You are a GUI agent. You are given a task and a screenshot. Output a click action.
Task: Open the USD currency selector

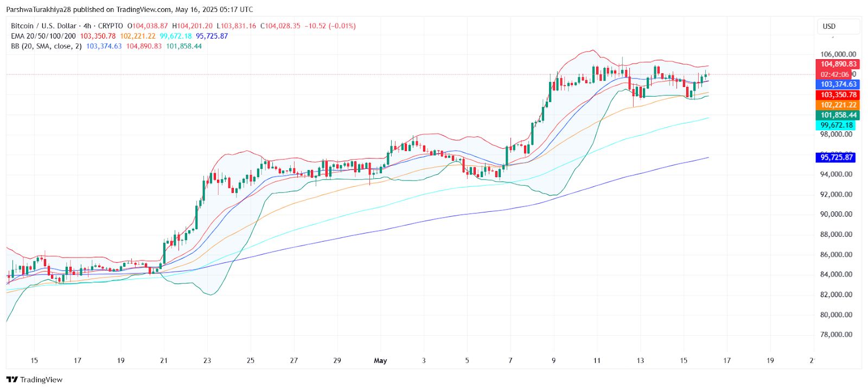[x=838, y=26]
